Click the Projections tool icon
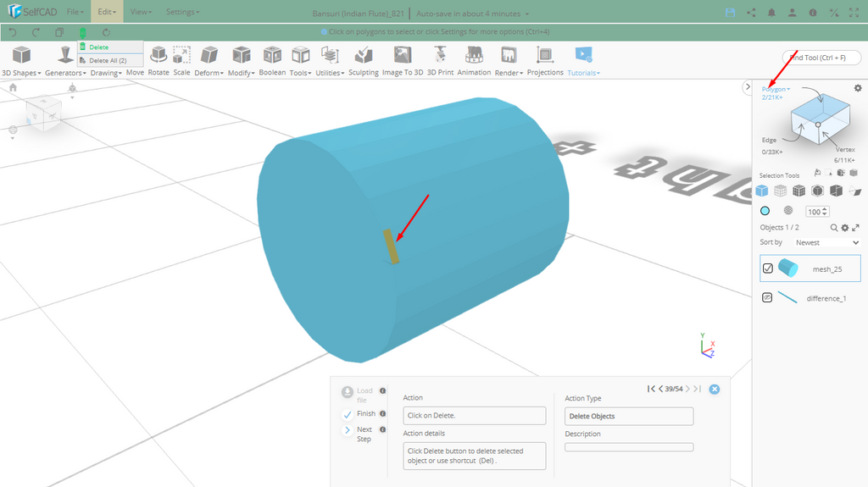868x487 pixels. coord(545,57)
